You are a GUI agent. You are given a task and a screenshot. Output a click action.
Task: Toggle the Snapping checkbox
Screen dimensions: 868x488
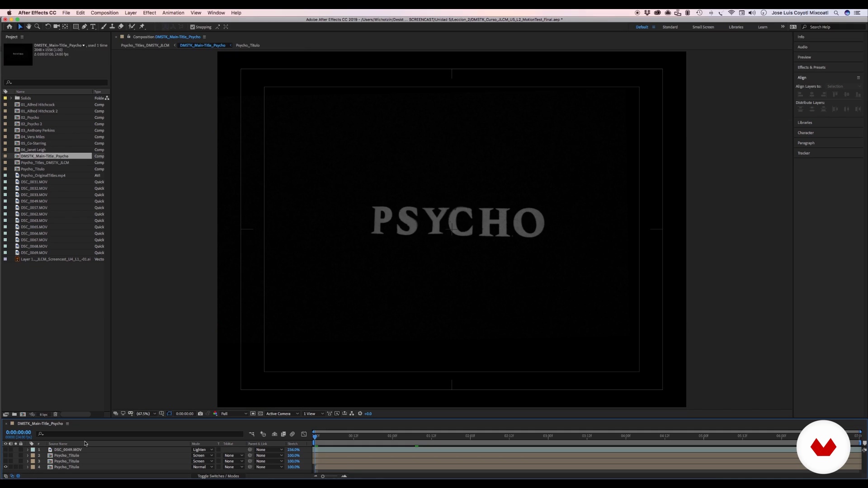(193, 27)
